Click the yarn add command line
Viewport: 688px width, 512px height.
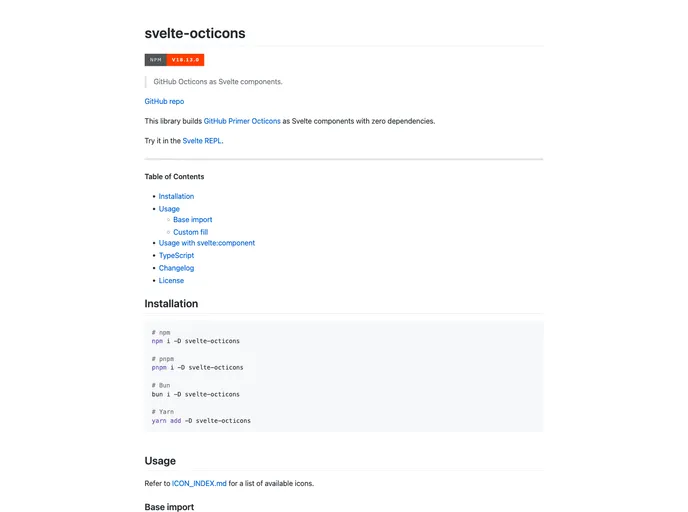[201, 421]
